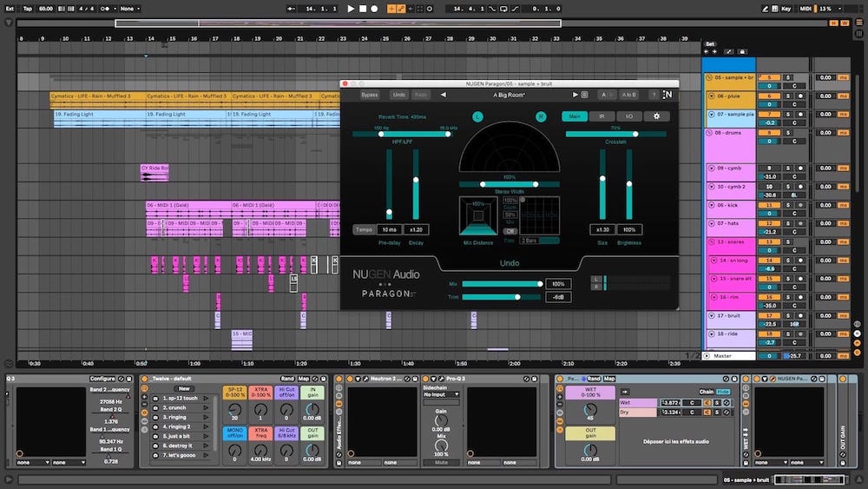Viewport: 868px width, 489px height.
Task: Click the Paragon Trim slider
Action: click(x=502, y=297)
